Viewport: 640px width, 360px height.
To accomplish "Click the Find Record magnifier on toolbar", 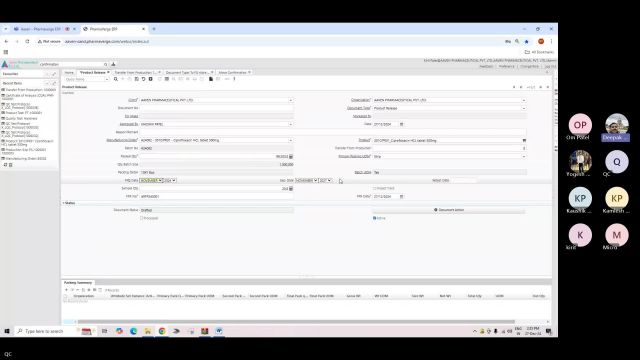I will click(116, 79).
